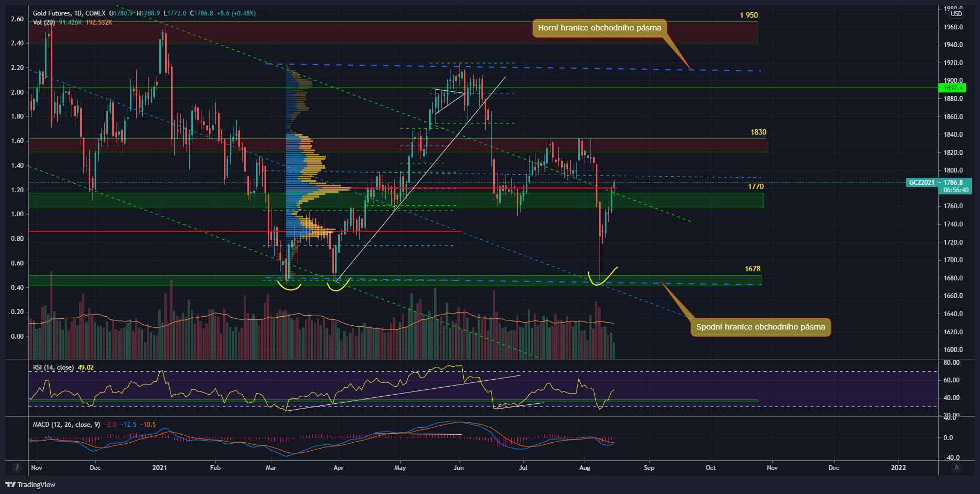Select the 'Horní hranice obchodního pásma' callout

tap(599, 28)
